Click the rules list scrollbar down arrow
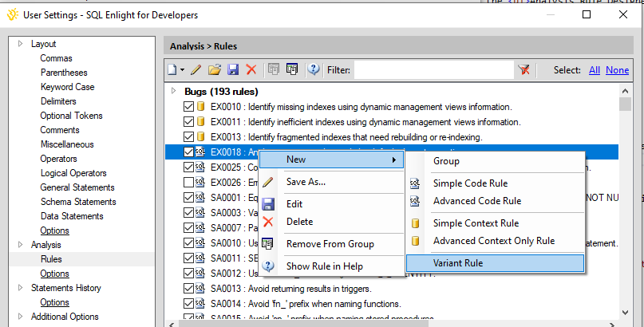Viewport: 644px width, 327px height. (625, 313)
